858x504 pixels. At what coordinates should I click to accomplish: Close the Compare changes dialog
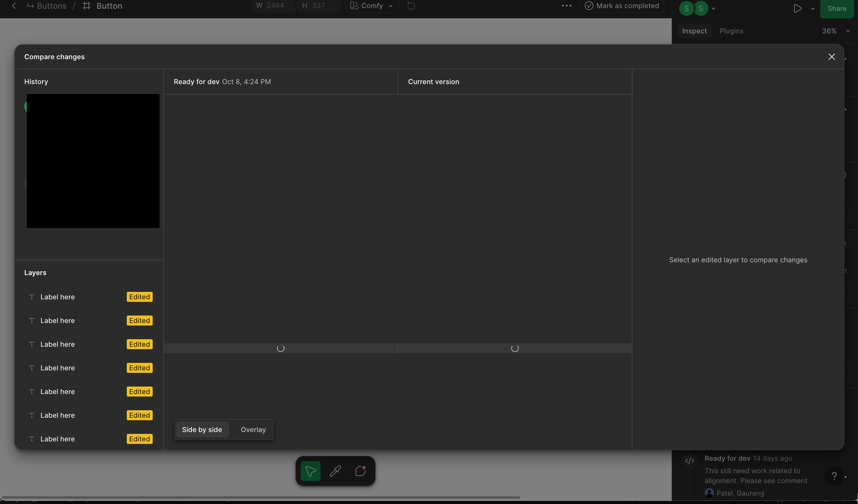pyautogui.click(x=832, y=57)
